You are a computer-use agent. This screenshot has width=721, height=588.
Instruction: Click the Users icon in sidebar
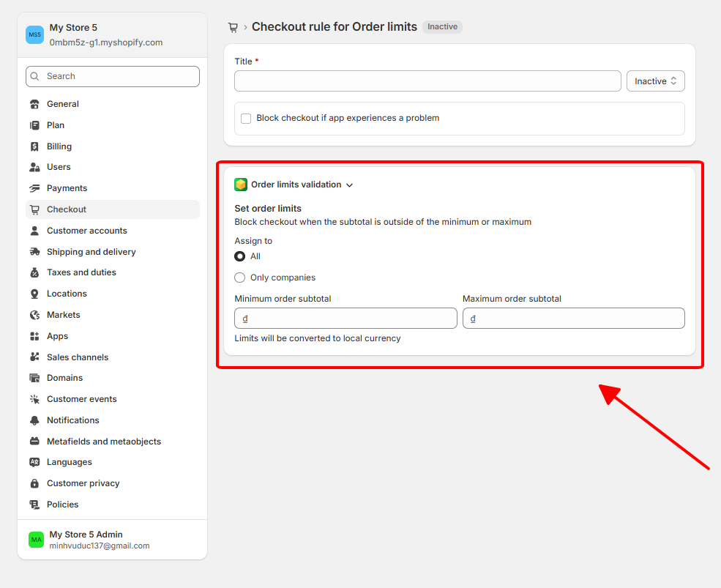coord(34,167)
